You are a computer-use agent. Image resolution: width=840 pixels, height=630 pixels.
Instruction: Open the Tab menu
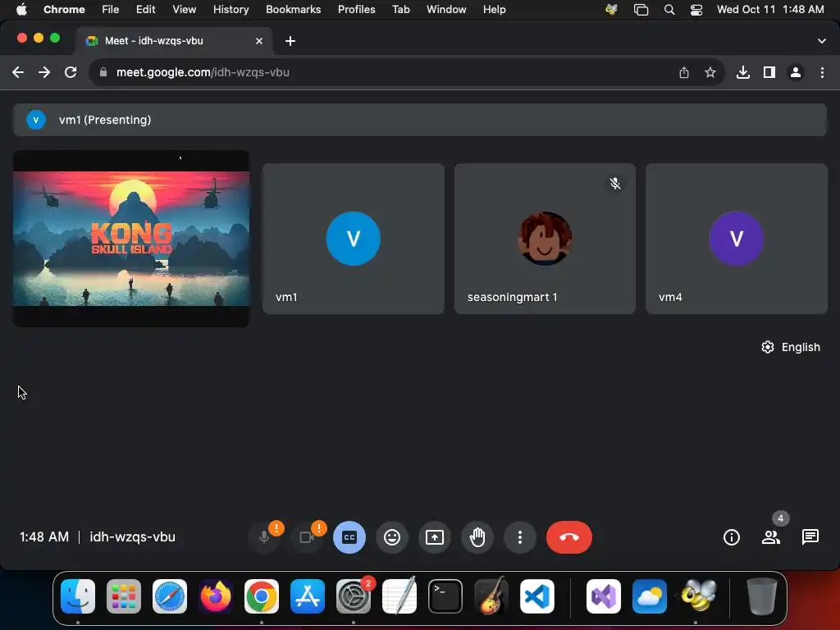tap(400, 9)
